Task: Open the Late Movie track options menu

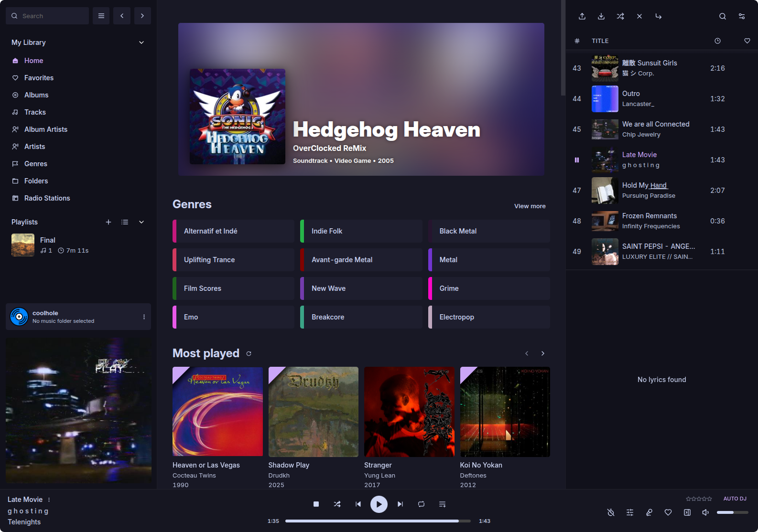Action: (49, 500)
